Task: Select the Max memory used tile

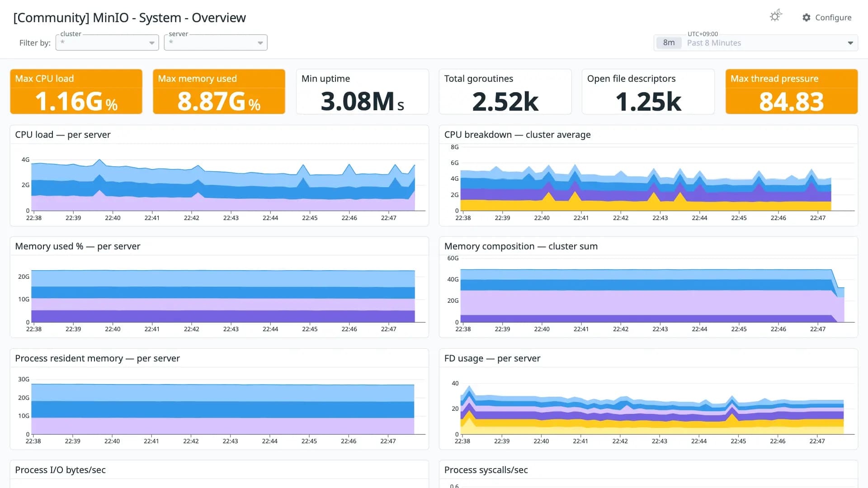Action: tap(219, 91)
